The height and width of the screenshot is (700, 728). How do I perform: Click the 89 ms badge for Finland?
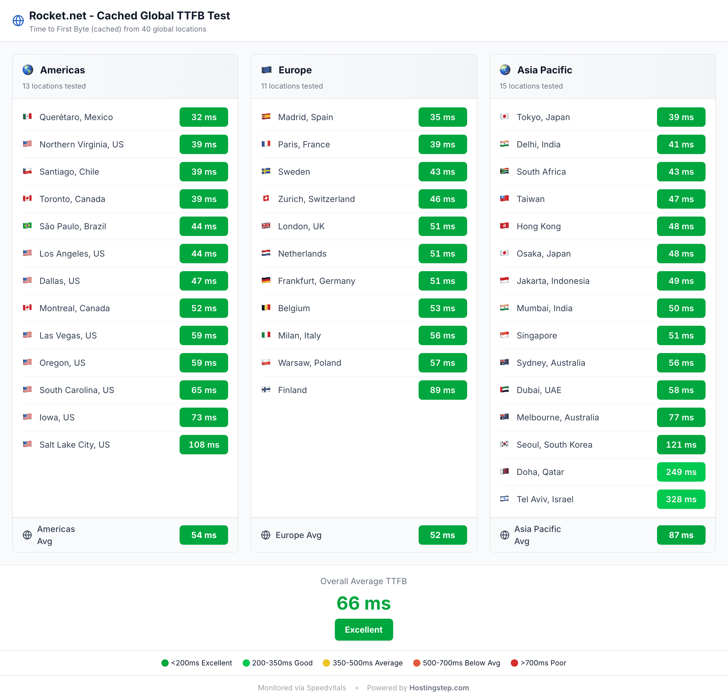[x=442, y=390]
